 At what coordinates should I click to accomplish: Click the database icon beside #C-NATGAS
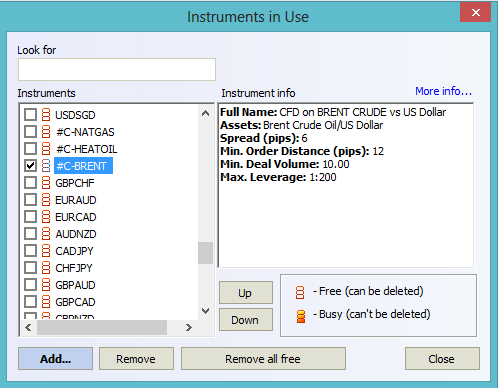[46, 132]
